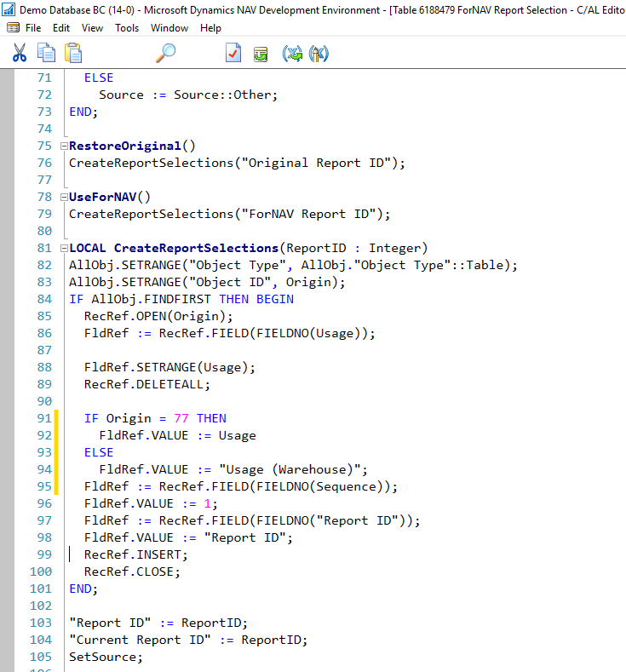Click the grey selection margin of the editor

click(7, 370)
